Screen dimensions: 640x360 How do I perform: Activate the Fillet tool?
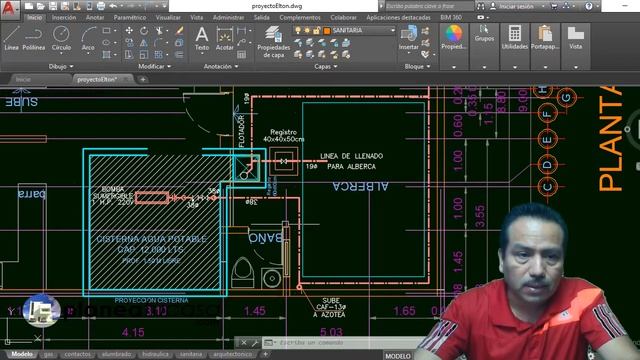pos(158,42)
